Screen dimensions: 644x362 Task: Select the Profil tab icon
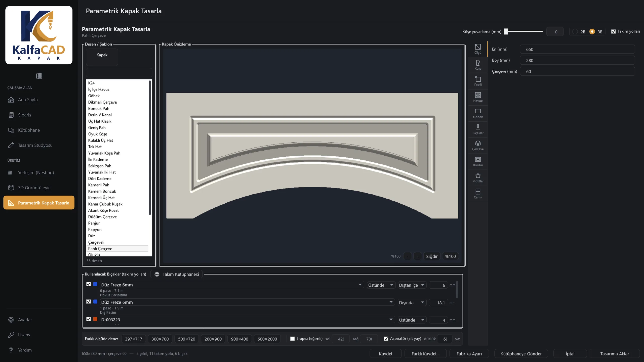click(478, 81)
